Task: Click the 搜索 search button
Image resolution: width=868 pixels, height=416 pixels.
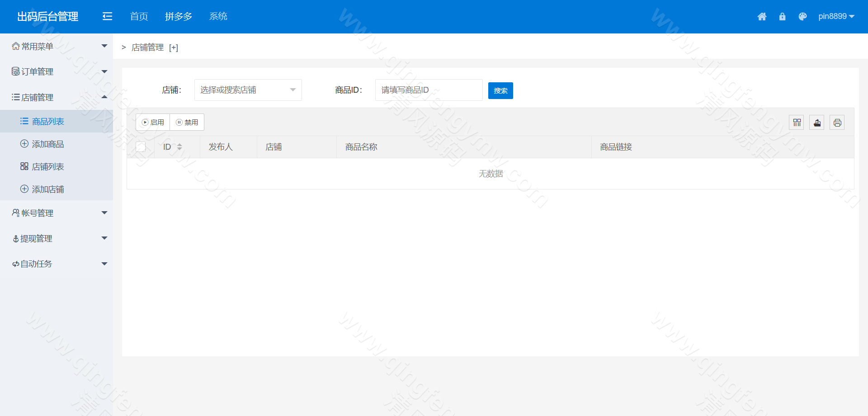Action: tap(500, 90)
